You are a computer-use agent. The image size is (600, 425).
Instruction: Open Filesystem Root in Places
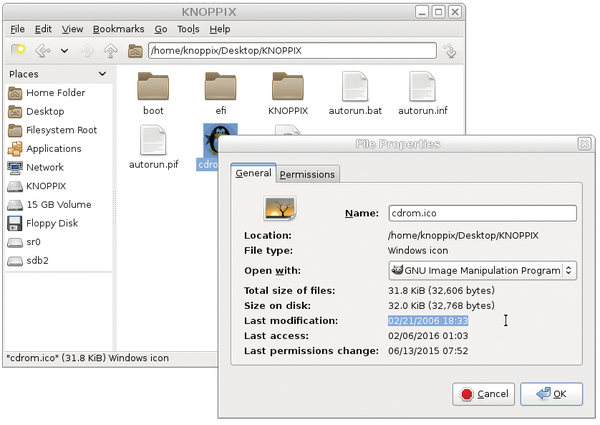click(52, 130)
